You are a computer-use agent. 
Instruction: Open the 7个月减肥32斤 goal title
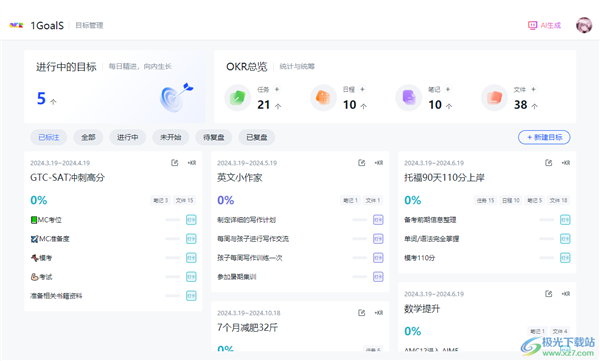(x=248, y=328)
